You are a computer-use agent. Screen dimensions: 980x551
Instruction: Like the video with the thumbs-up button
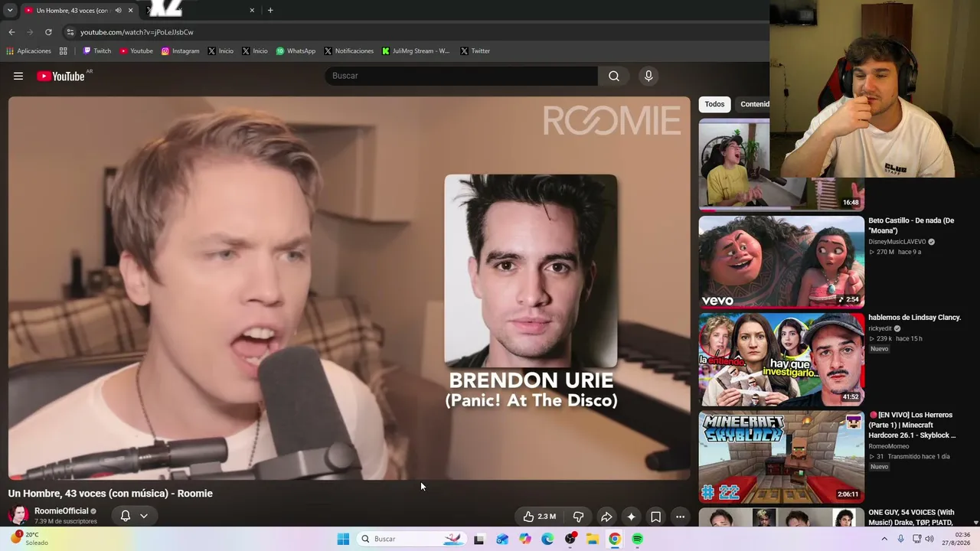coord(540,517)
